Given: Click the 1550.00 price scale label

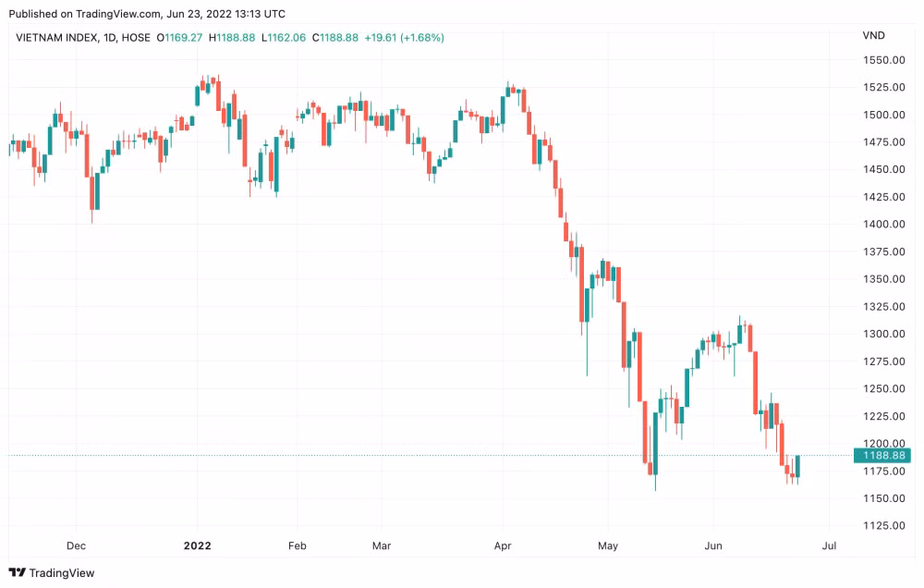Looking at the screenshot, I should point(884,60).
